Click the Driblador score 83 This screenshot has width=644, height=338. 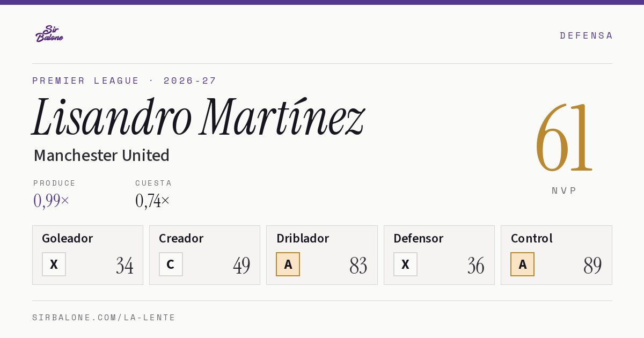tap(358, 266)
